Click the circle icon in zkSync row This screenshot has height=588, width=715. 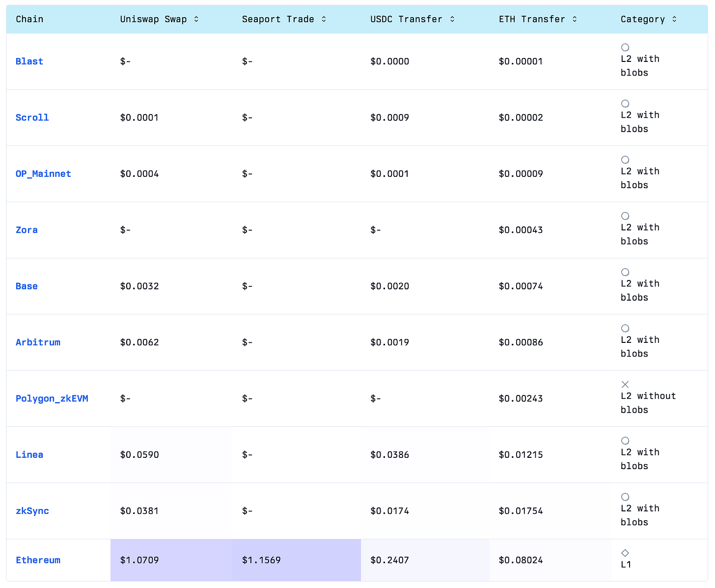pos(625,497)
